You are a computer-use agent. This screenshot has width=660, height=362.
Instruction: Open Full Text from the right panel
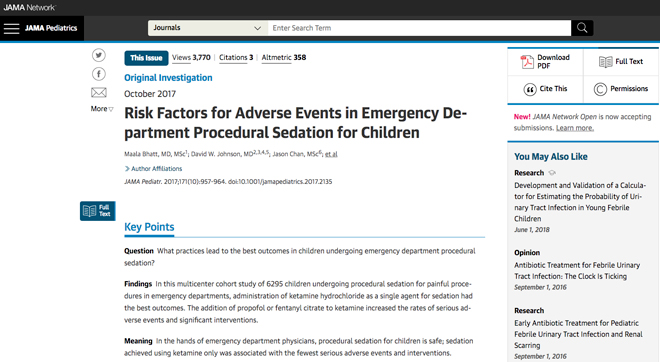point(621,61)
